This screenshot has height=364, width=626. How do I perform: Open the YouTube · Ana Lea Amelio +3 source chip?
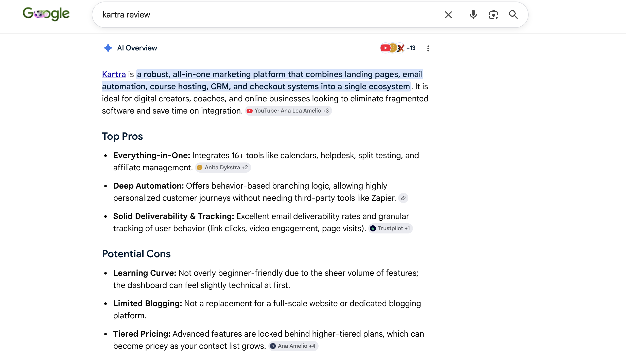click(288, 111)
